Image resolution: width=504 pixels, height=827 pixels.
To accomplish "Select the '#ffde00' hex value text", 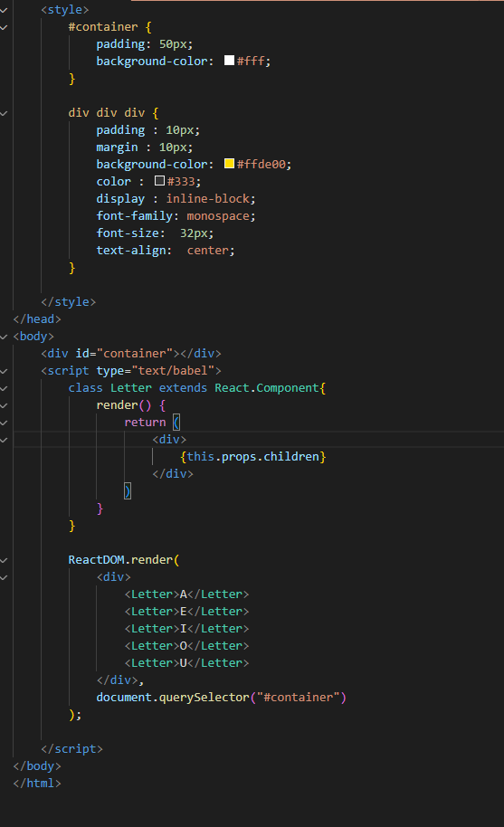I will tap(261, 165).
